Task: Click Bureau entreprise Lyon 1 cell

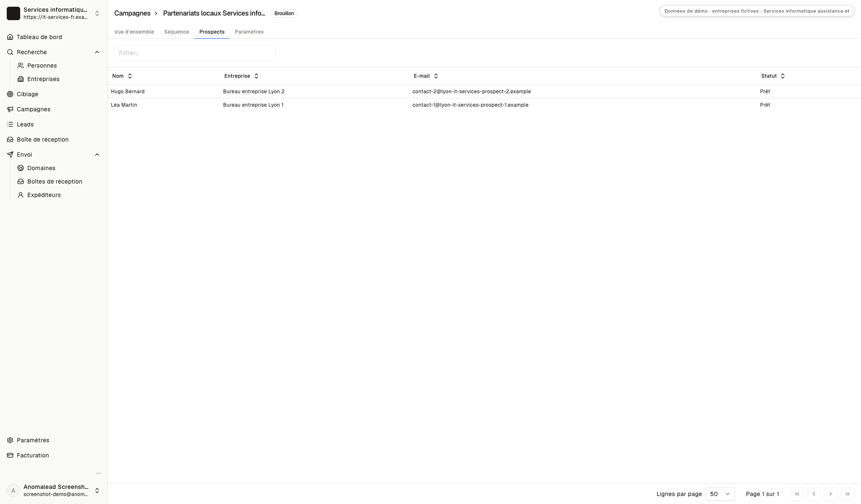Action: 254,105
